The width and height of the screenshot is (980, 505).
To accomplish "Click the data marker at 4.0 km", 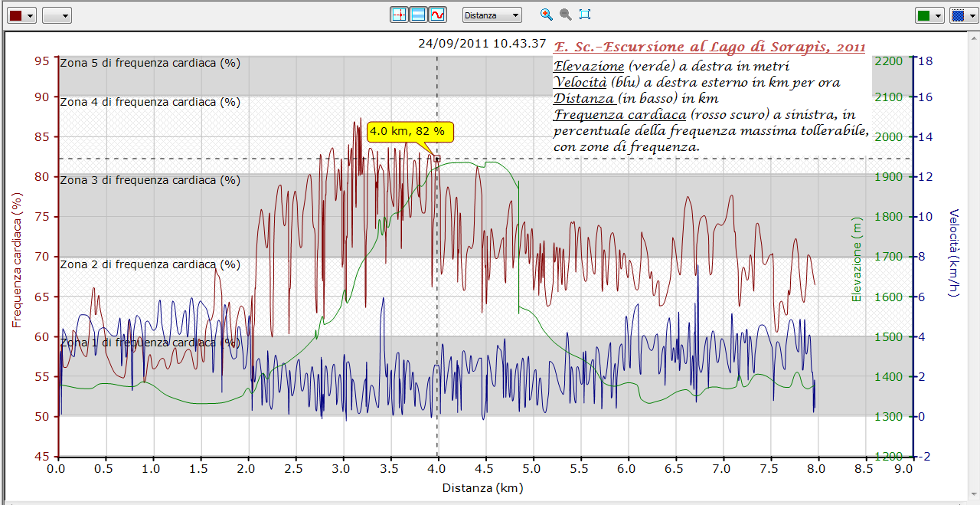I will coord(437,159).
